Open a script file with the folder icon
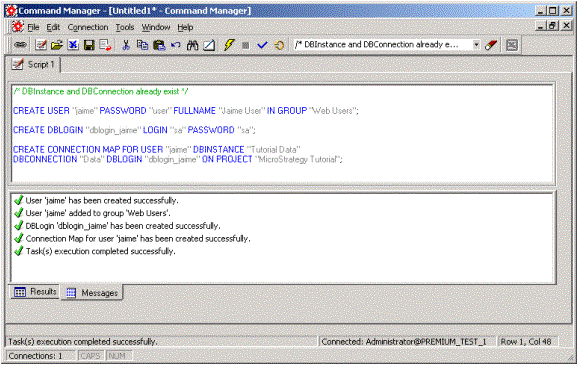The height and width of the screenshot is (365, 578). click(57, 45)
